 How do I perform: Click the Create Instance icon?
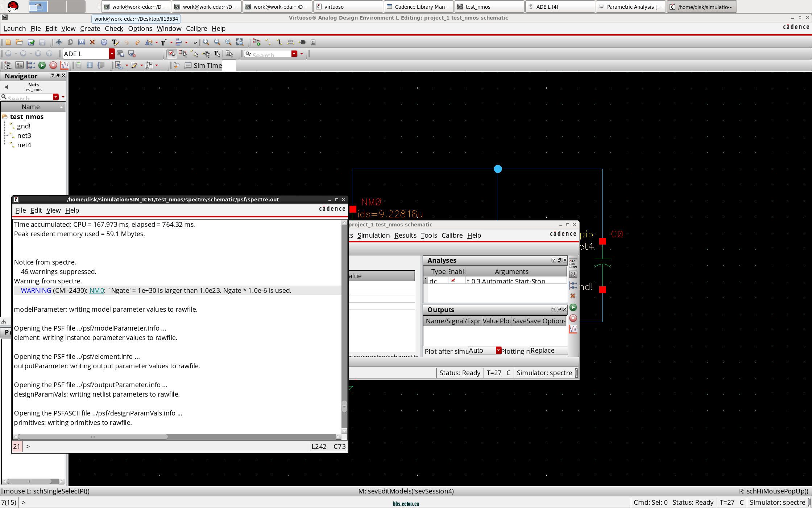257,42
